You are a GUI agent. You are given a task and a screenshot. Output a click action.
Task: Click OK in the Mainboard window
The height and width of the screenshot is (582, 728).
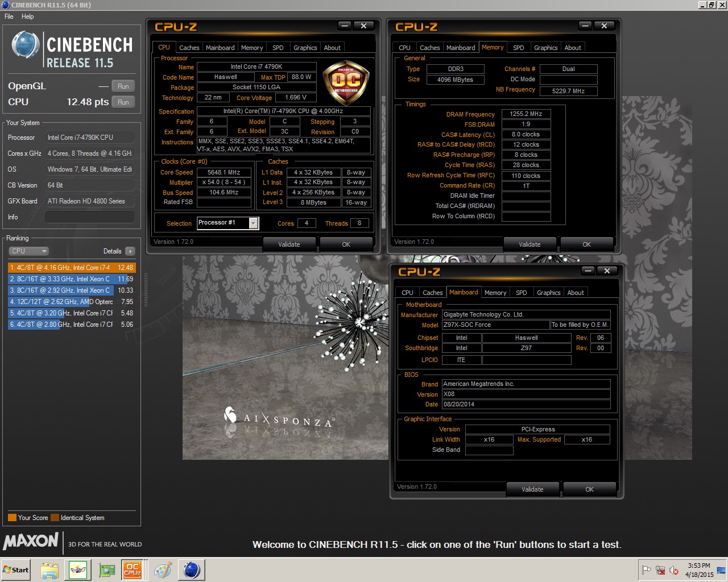589,489
